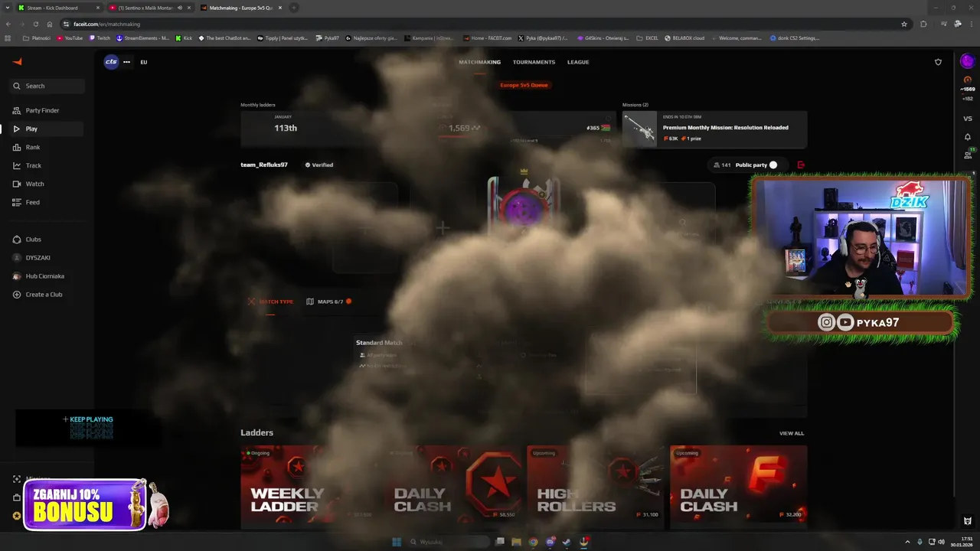
Task: Open Premium Monthly Mission: Resolution Reloaded
Action: click(714, 129)
